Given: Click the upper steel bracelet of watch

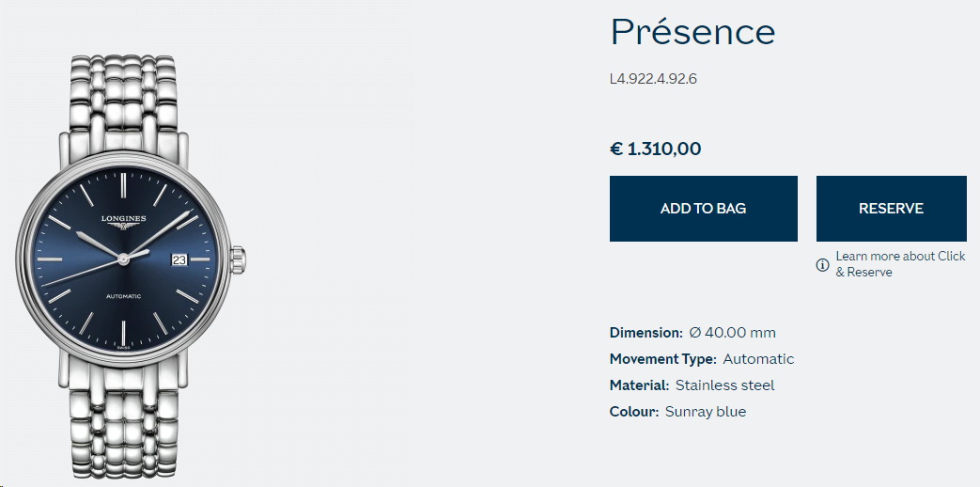Looking at the screenshot, I should coord(123,103).
